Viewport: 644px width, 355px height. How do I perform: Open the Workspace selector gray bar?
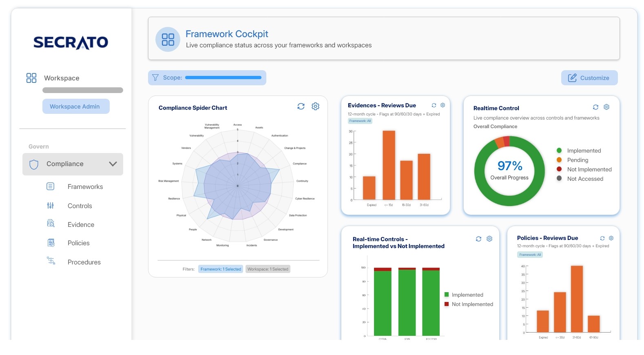point(83,90)
